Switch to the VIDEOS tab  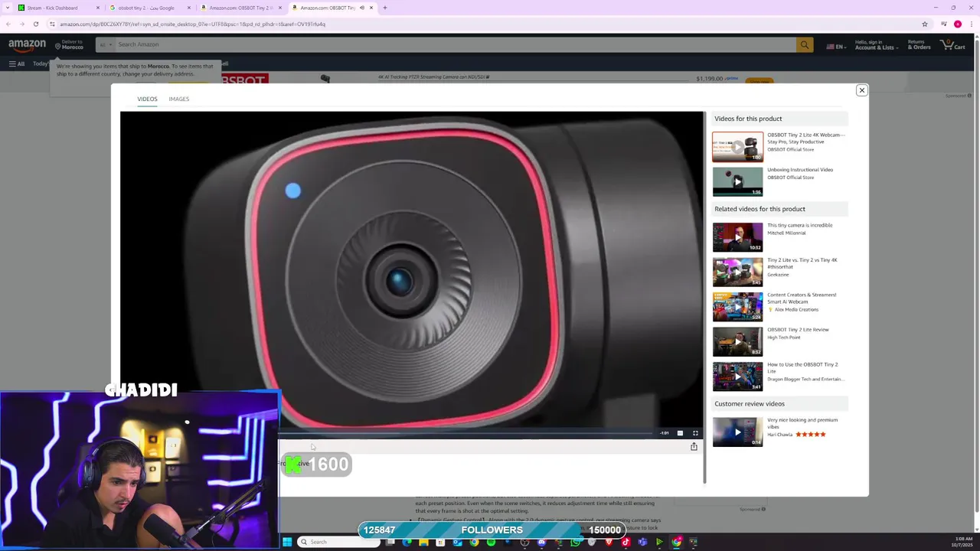tap(147, 99)
